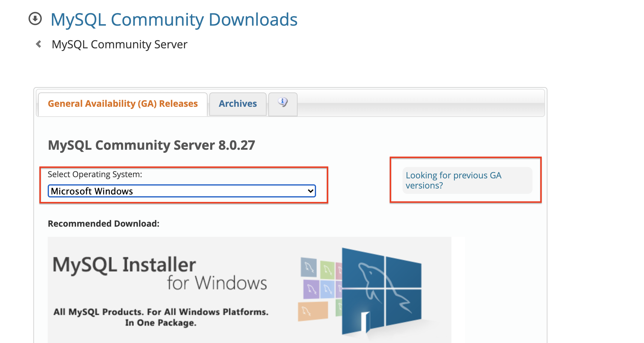Click the MySQL Community Server 8.0.27 heading
This screenshot has height=343, width=644.
coord(151,145)
